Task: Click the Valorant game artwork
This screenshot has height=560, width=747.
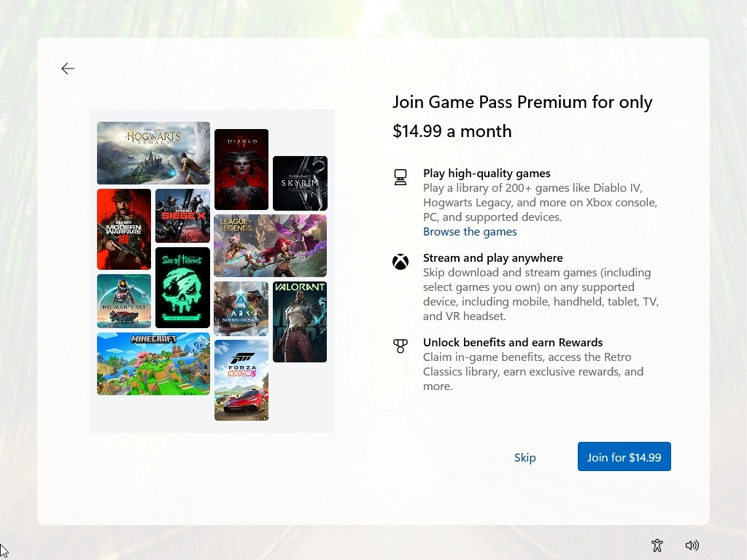Action: click(x=300, y=322)
